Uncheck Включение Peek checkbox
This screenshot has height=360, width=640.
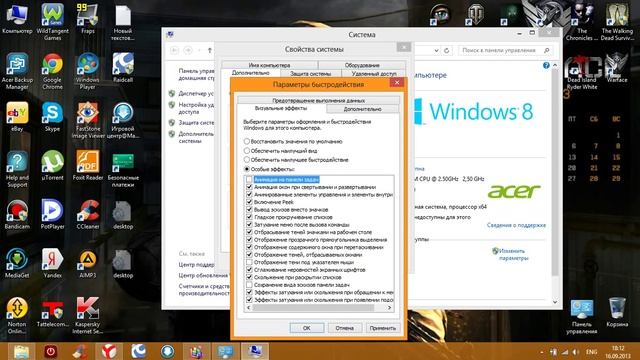249,202
